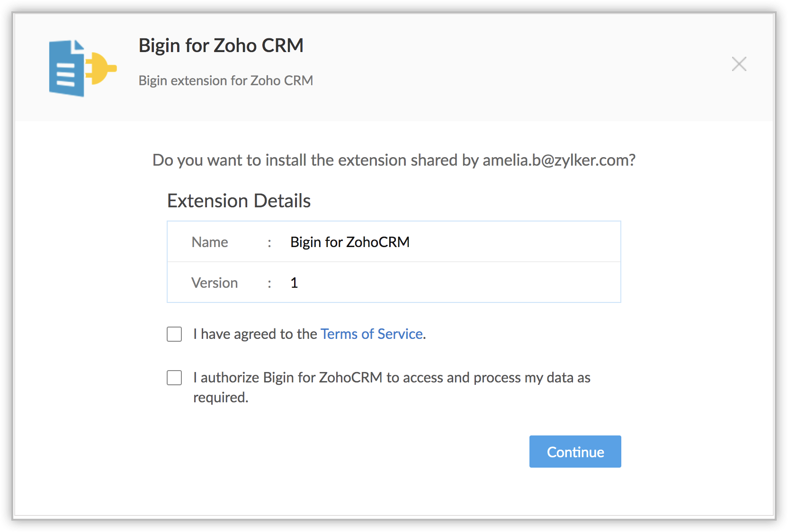Select the 'Bigin for ZohoCRM' name value
788x532 pixels.
click(x=349, y=242)
